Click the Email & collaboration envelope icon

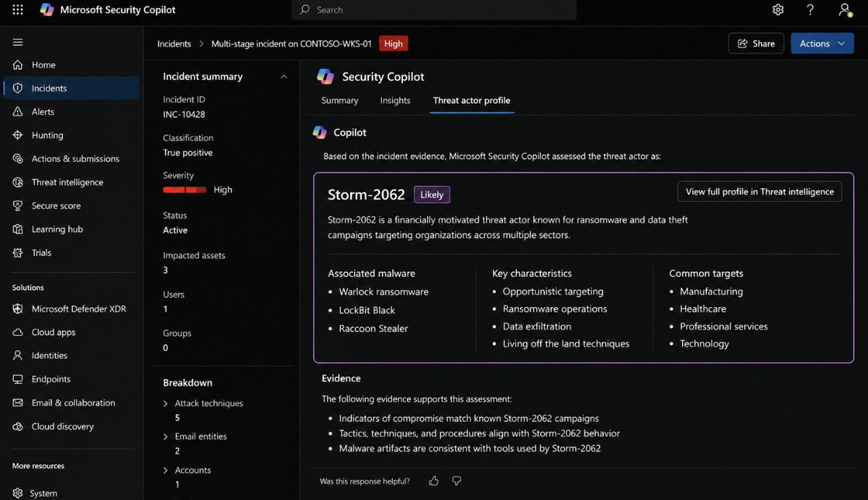click(18, 403)
